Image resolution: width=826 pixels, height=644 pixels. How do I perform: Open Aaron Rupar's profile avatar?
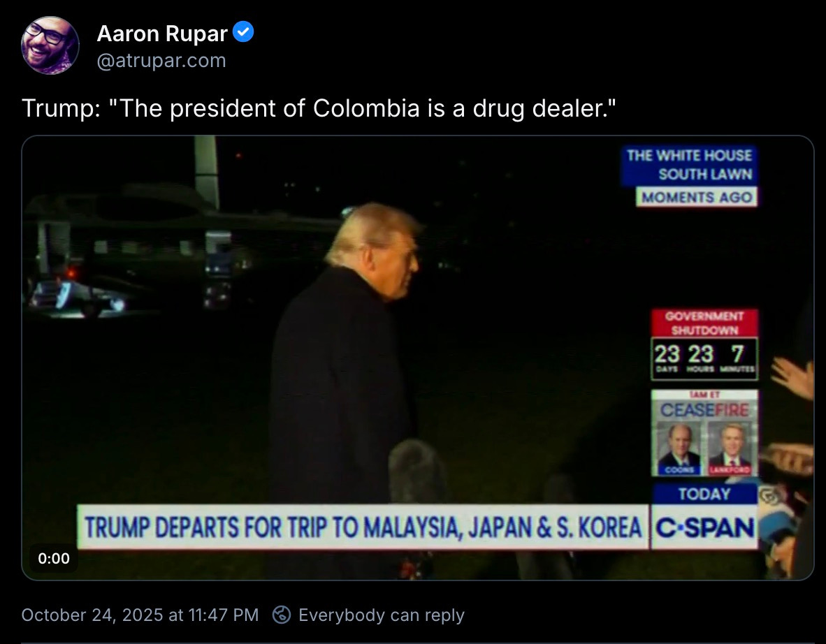pos(50,45)
